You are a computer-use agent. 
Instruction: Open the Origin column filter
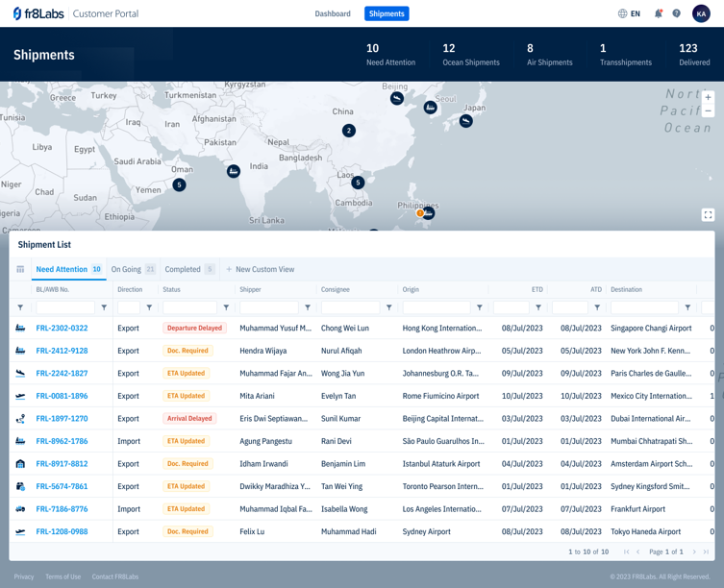(480, 307)
